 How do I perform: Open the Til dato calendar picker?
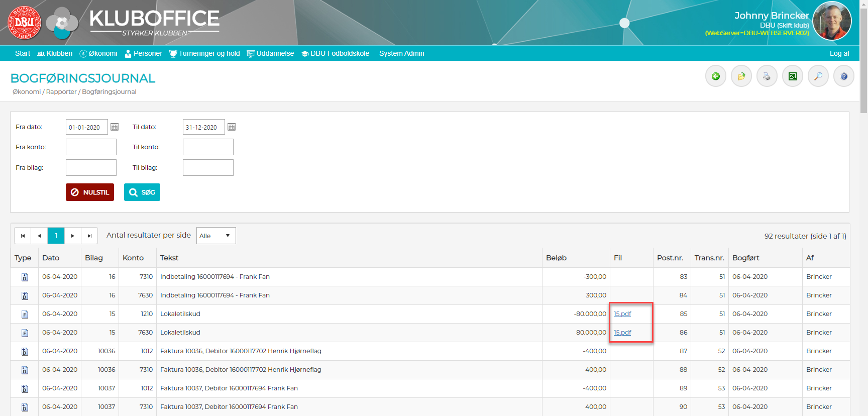pos(232,127)
